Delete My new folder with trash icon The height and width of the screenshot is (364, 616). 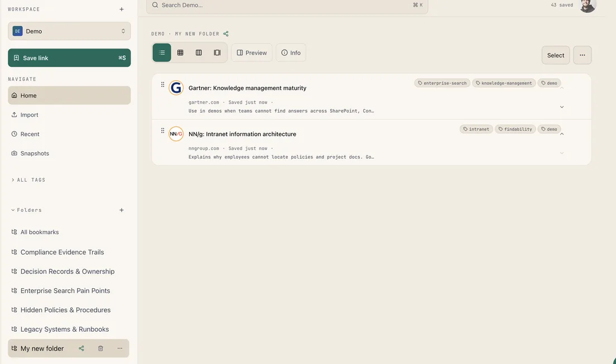click(x=100, y=348)
